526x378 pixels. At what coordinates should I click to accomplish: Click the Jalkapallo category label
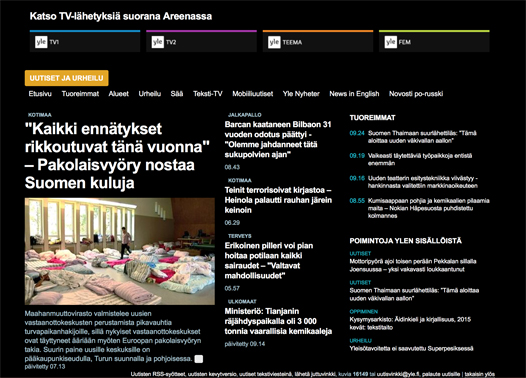click(x=245, y=115)
